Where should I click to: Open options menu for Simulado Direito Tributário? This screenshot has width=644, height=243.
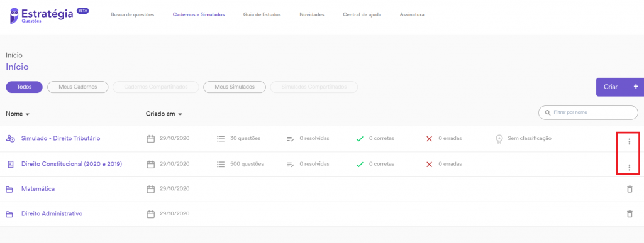point(629,142)
